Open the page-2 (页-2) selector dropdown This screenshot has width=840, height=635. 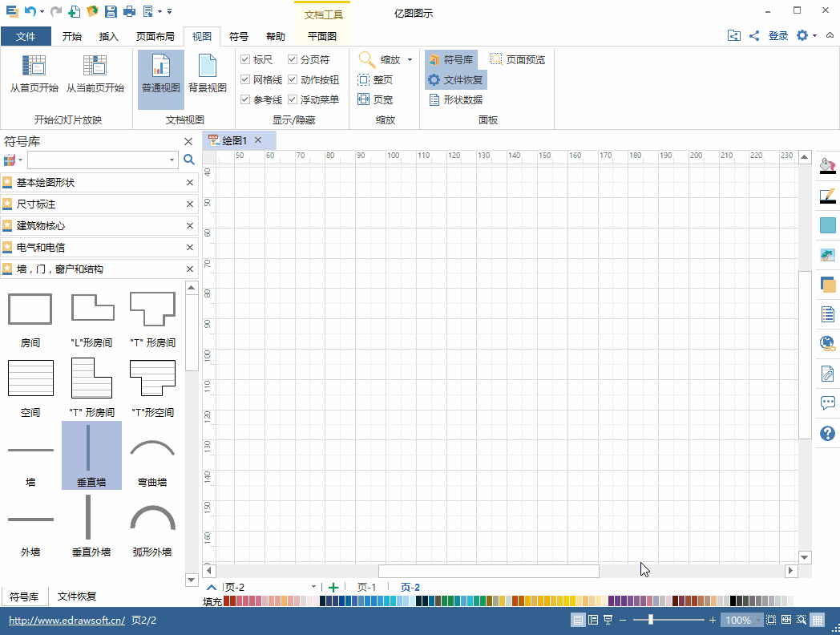314,588
